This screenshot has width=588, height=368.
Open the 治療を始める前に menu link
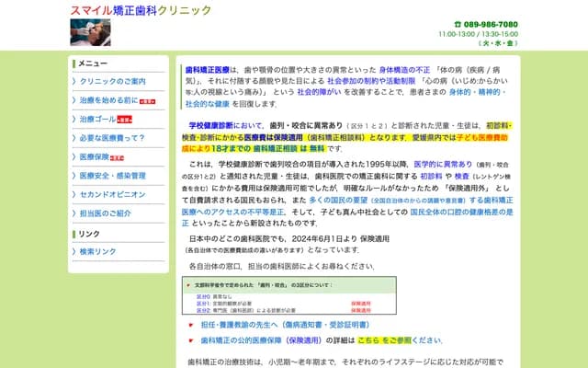pyautogui.click(x=107, y=100)
